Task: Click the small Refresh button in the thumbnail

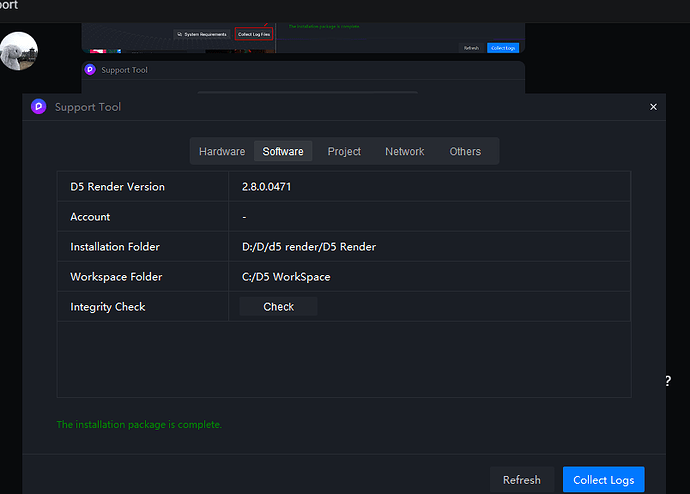Action: click(471, 48)
